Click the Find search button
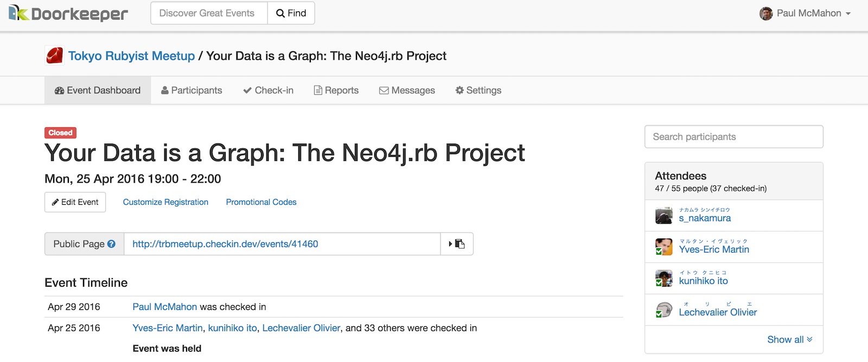 click(291, 13)
